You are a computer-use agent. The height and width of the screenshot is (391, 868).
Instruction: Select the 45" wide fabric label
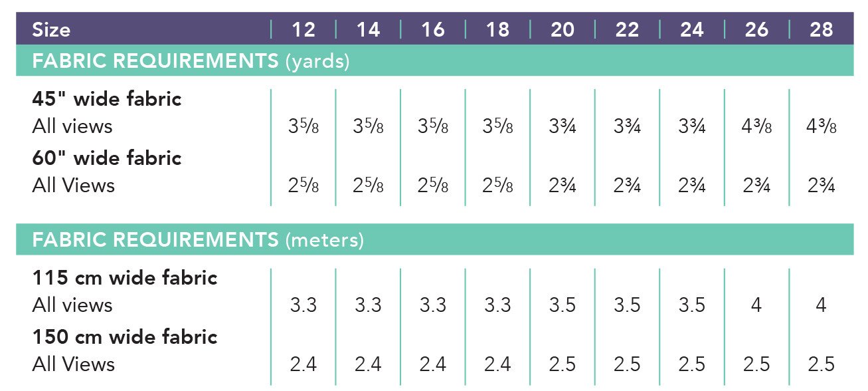pyautogui.click(x=107, y=99)
